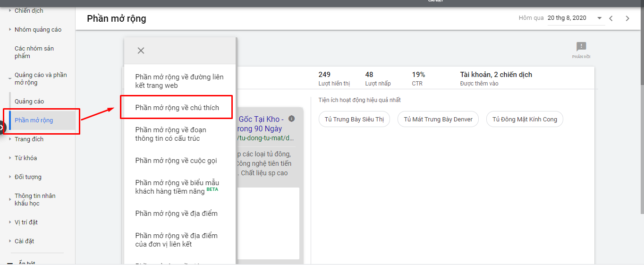Collapse Quảng cáo và phần mở rộng section
This screenshot has width=644, height=265.
[x=10, y=78]
